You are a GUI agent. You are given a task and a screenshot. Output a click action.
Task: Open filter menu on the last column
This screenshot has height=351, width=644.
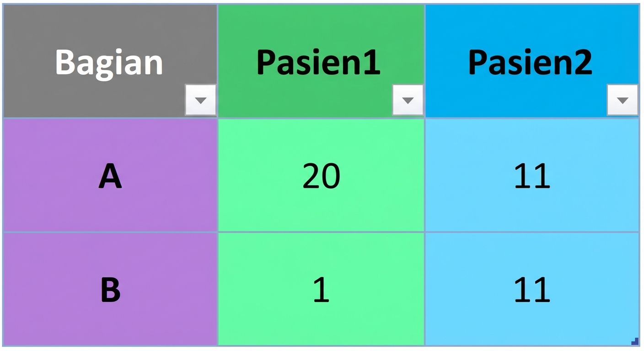623,99
